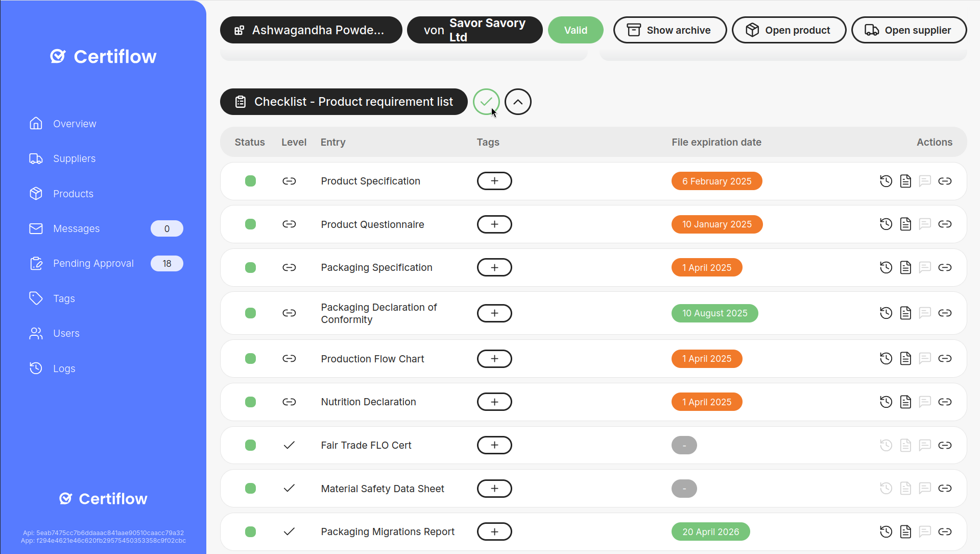Click link action icon for Fair Trade FLO Cert
Screen dimensions: 980x554
[x=944, y=445]
